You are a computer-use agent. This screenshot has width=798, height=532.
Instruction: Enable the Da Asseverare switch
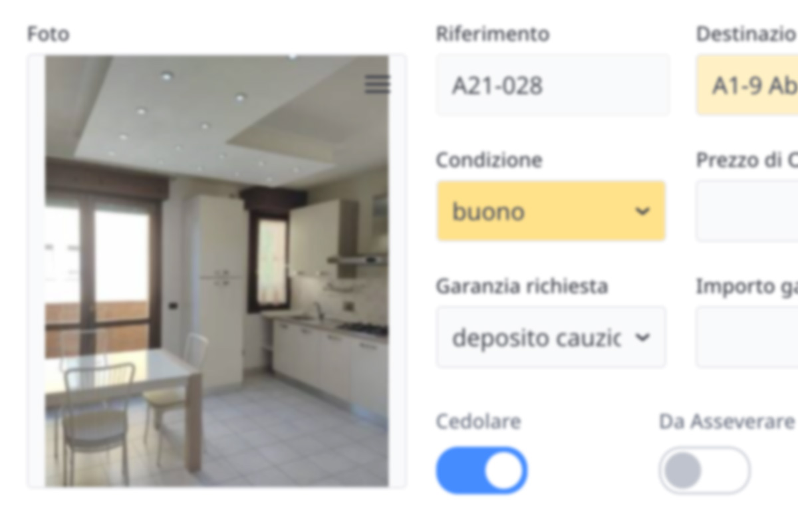coord(704,470)
